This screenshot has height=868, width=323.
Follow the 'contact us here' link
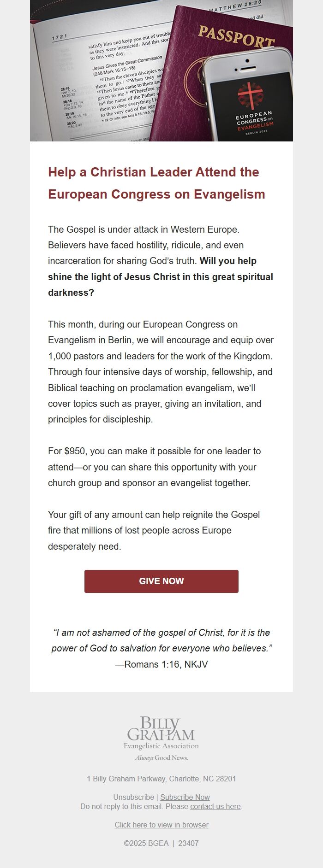(215, 806)
